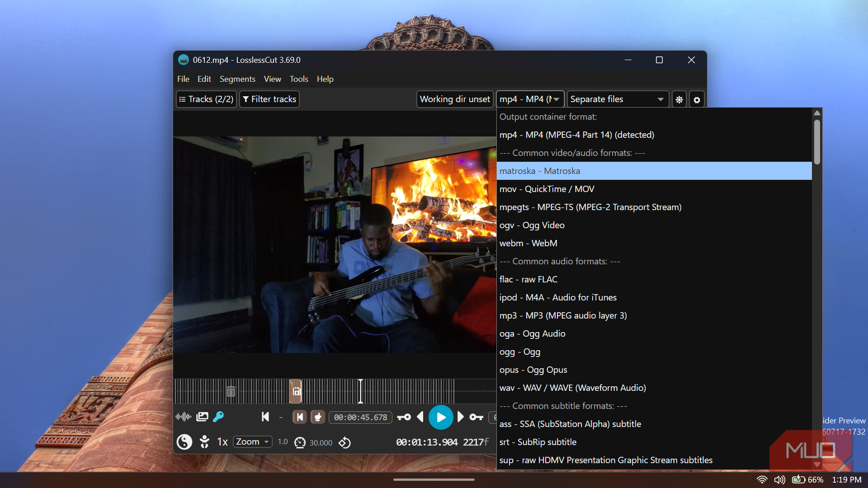868x488 pixels.
Task: Collapse the mp4 output format dropdown
Action: click(530, 99)
